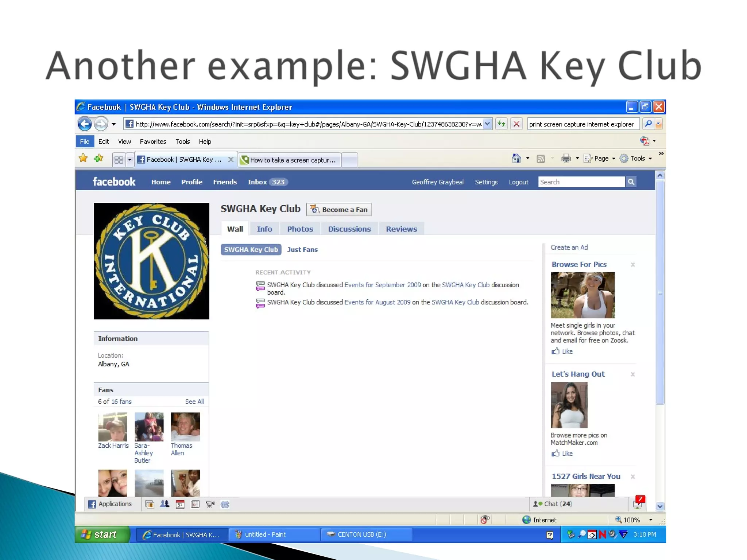Click the Home house icon in toolbar

(x=516, y=158)
